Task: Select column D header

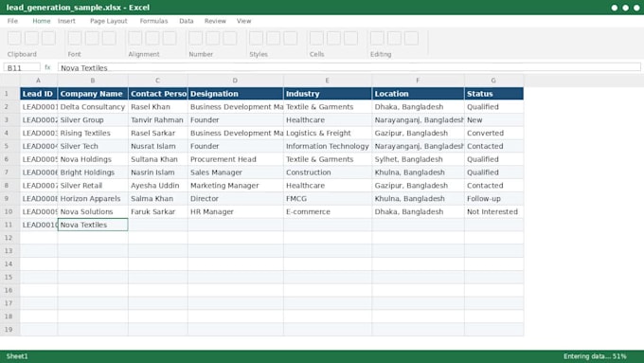Action: 235,81
